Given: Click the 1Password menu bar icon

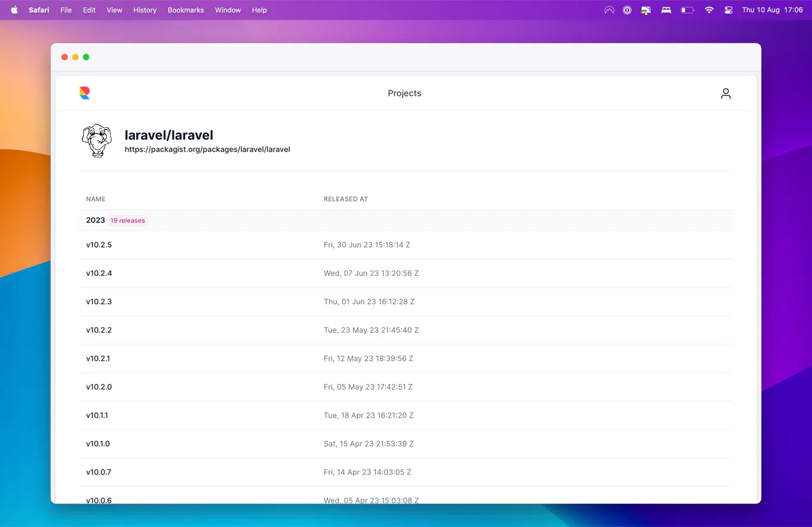Looking at the screenshot, I should pyautogui.click(x=627, y=10).
